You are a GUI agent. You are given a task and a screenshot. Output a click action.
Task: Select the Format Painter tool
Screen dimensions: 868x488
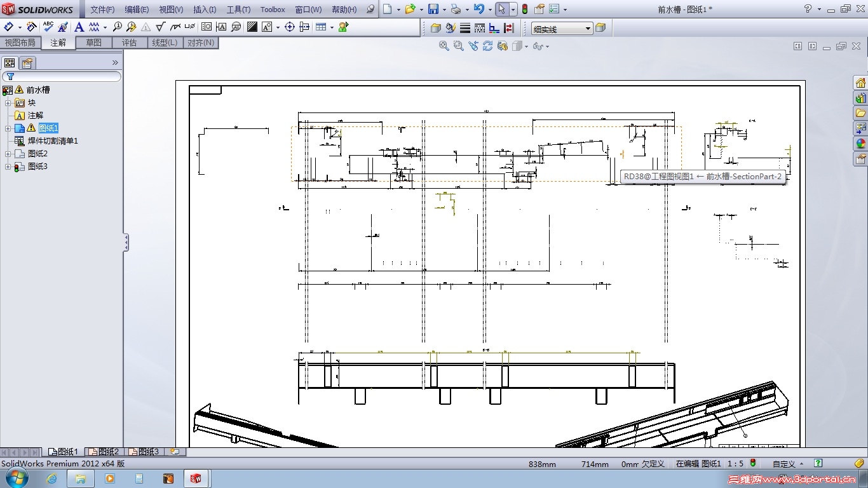[x=63, y=27]
